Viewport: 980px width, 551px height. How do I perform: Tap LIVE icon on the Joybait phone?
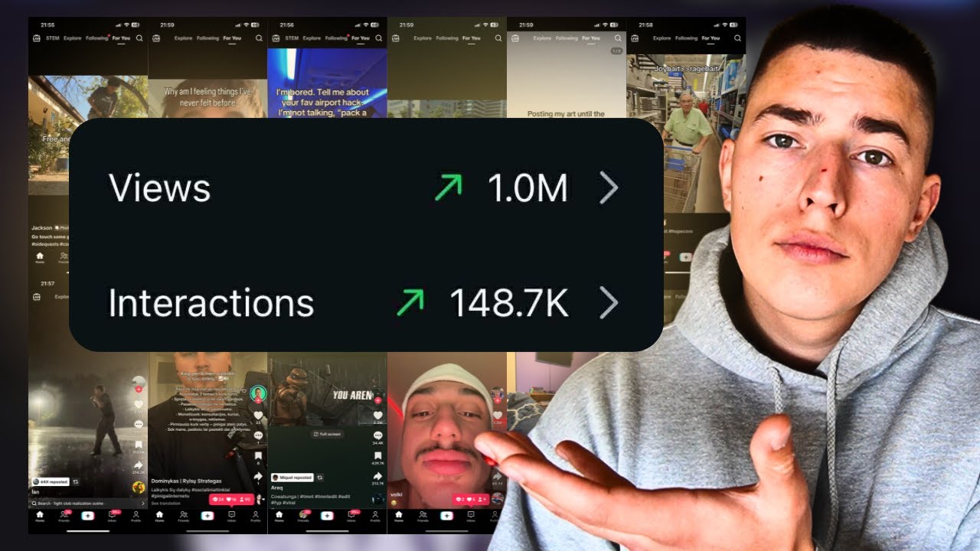[x=635, y=37]
